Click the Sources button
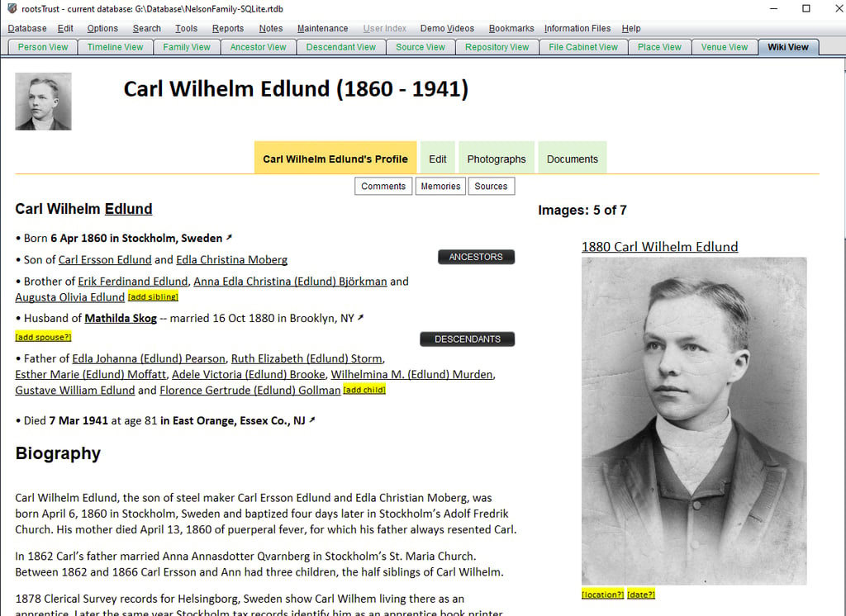846x616 pixels. pos(491,186)
